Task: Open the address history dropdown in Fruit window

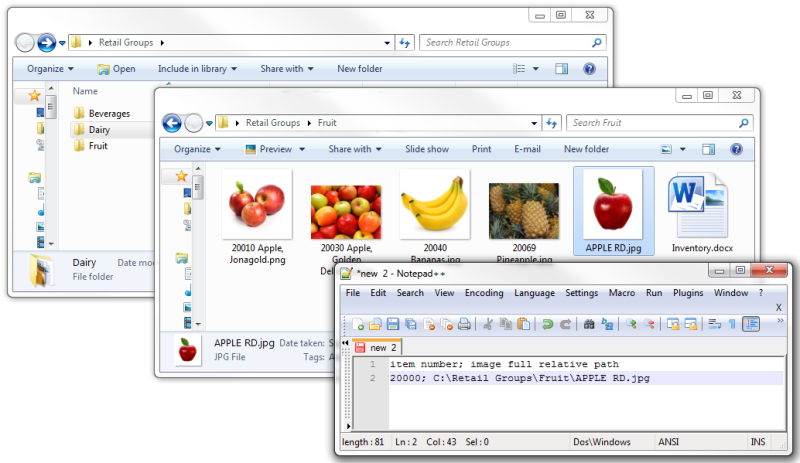Action: 534,123
